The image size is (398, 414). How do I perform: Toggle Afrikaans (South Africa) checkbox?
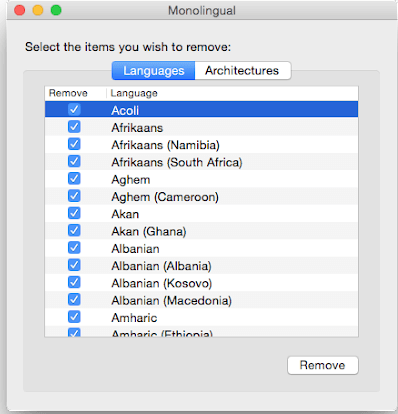(74, 161)
